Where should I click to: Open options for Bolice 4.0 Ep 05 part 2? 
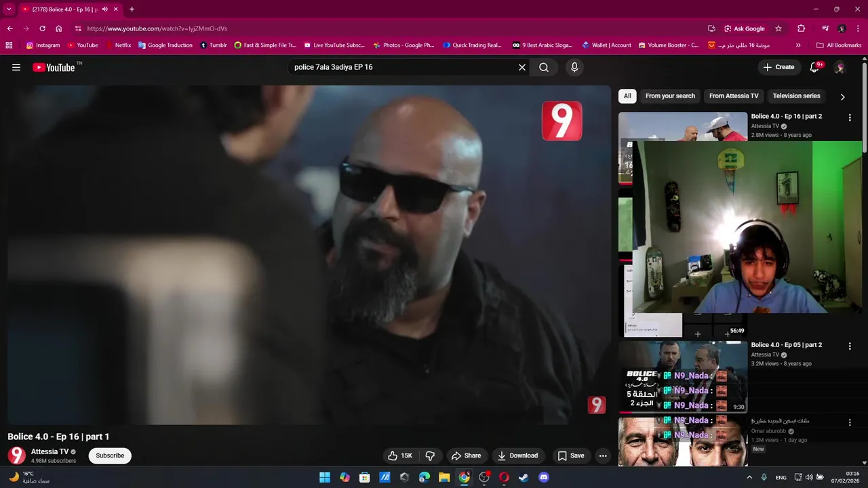(850, 346)
